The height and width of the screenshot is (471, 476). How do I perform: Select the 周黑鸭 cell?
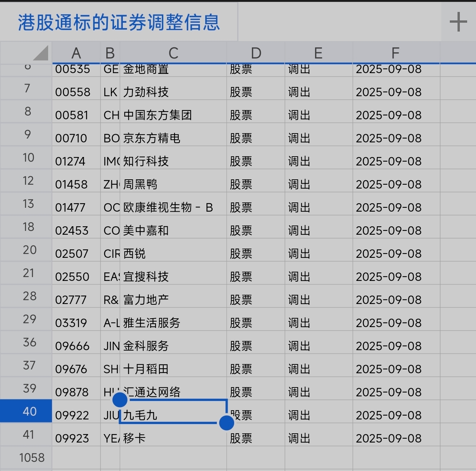point(173,181)
